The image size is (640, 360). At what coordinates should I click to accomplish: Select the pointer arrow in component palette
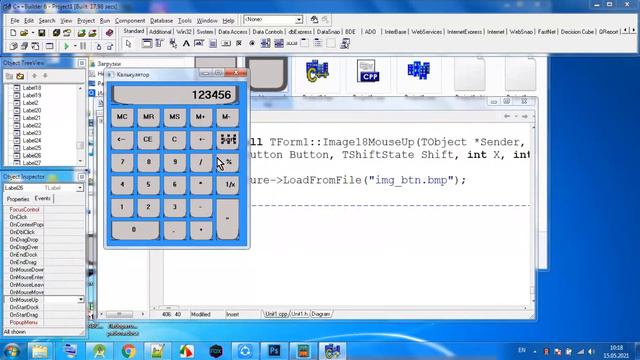pyautogui.click(x=129, y=44)
